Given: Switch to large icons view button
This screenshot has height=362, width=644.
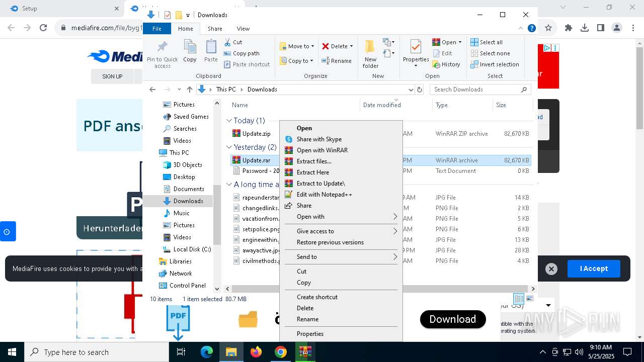Looking at the screenshot, I should (x=529, y=299).
